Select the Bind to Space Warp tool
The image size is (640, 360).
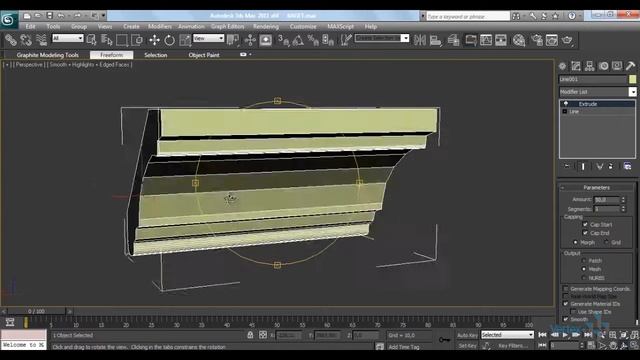(41, 40)
